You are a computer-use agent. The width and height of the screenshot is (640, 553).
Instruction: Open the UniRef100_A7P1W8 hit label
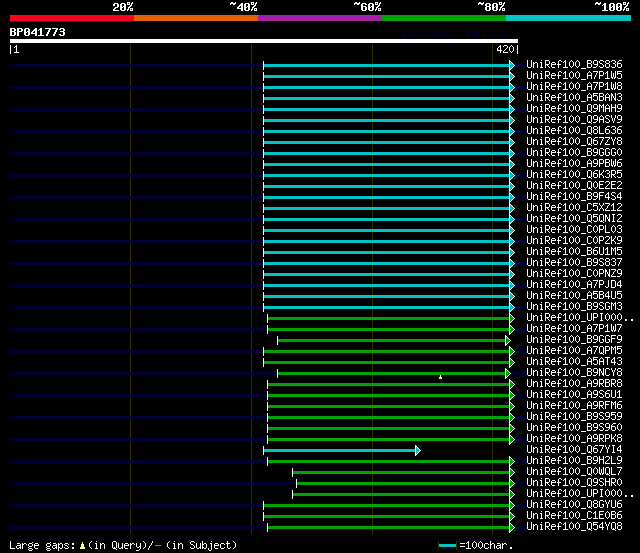pos(574,87)
